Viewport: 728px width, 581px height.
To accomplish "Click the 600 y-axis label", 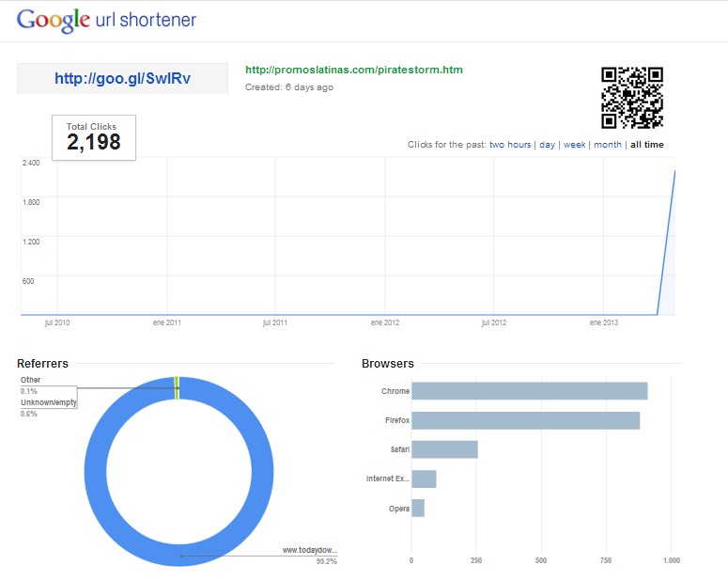I will tap(28, 281).
